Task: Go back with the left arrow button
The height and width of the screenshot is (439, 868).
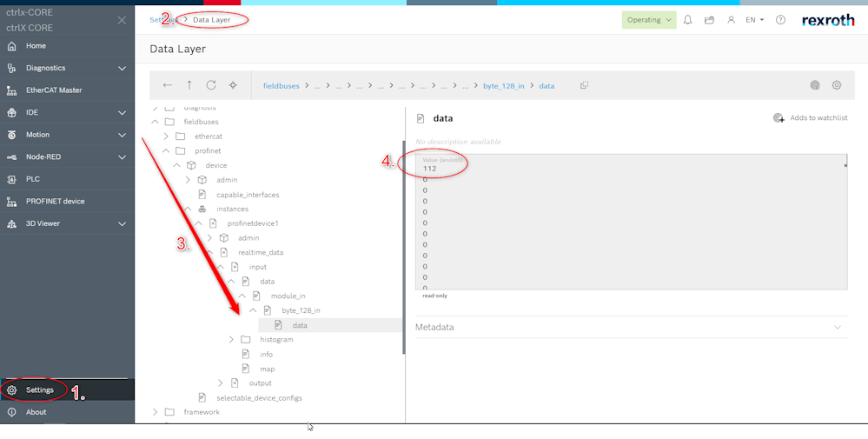Action: [168, 85]
